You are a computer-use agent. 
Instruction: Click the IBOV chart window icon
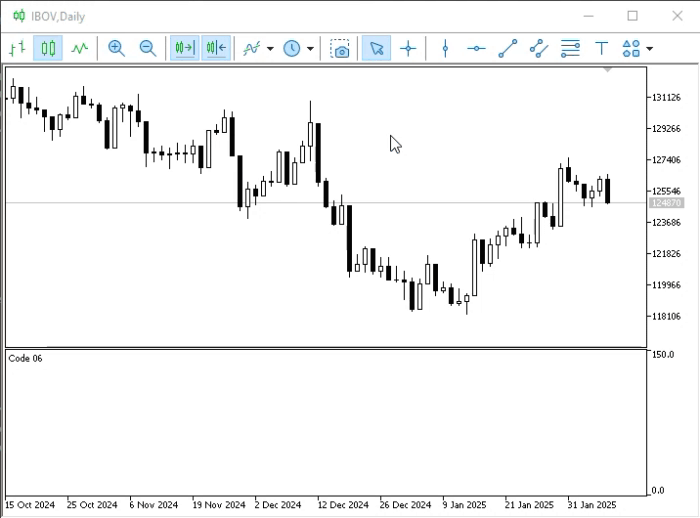pyautogui.click(x=19, y=16)
